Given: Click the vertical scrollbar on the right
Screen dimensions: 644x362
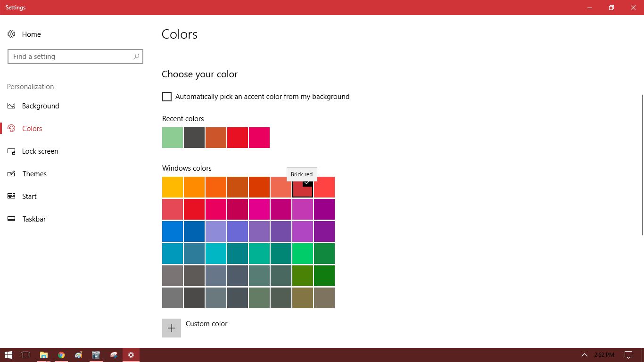Looking at the screenshot, I should [642, 165].
